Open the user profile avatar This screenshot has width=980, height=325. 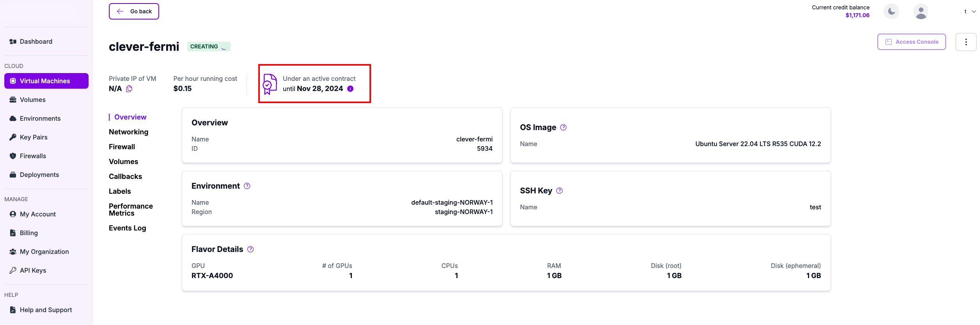[921, 11]
